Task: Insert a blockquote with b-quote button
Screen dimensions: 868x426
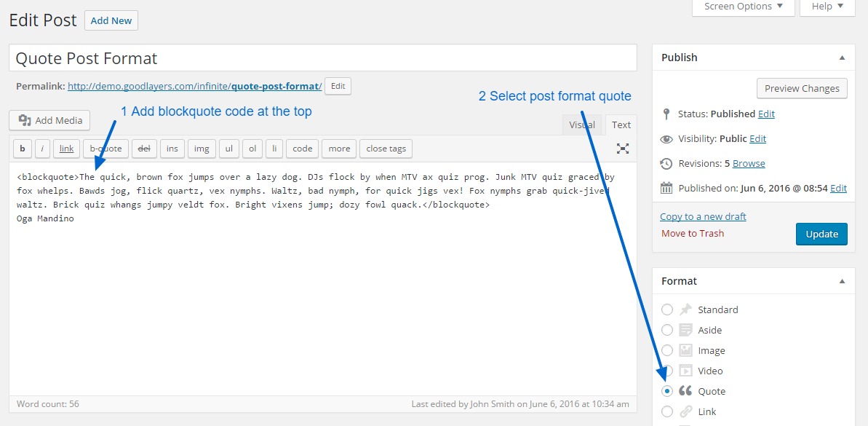Action: pyautogui.click(x=105, y=149)
